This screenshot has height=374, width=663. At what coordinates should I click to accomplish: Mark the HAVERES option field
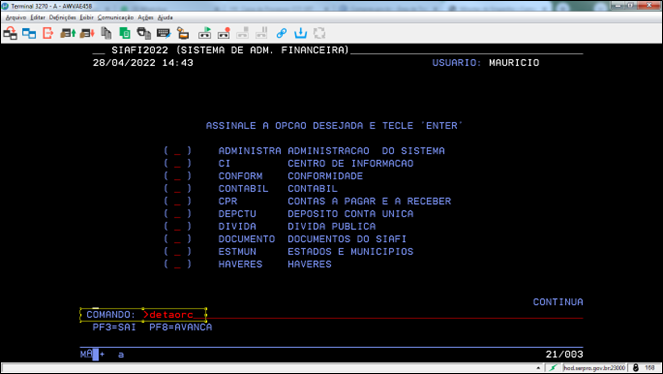point(178,265)
